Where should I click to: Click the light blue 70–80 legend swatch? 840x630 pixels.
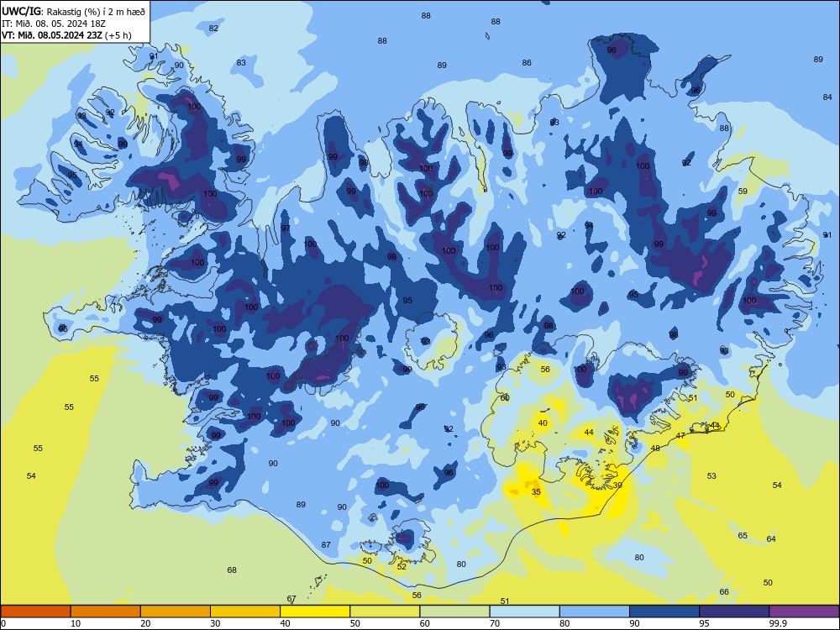(524, 612)
